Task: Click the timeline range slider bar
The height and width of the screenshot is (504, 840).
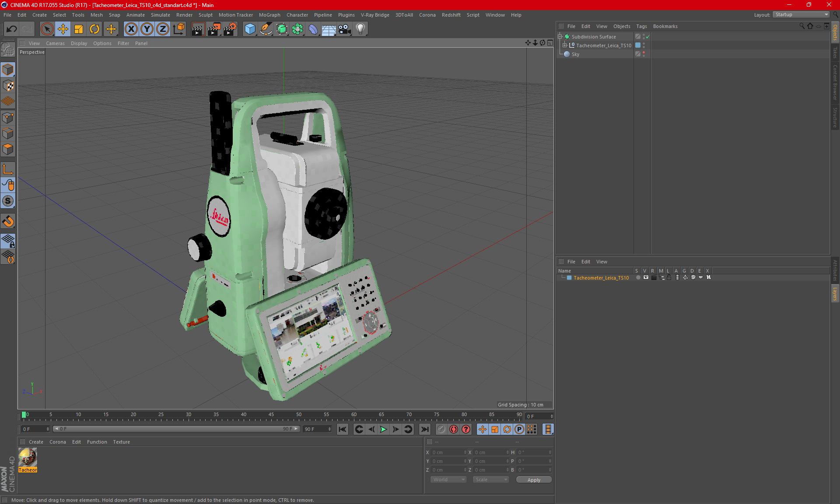Action: pos(176,429)
